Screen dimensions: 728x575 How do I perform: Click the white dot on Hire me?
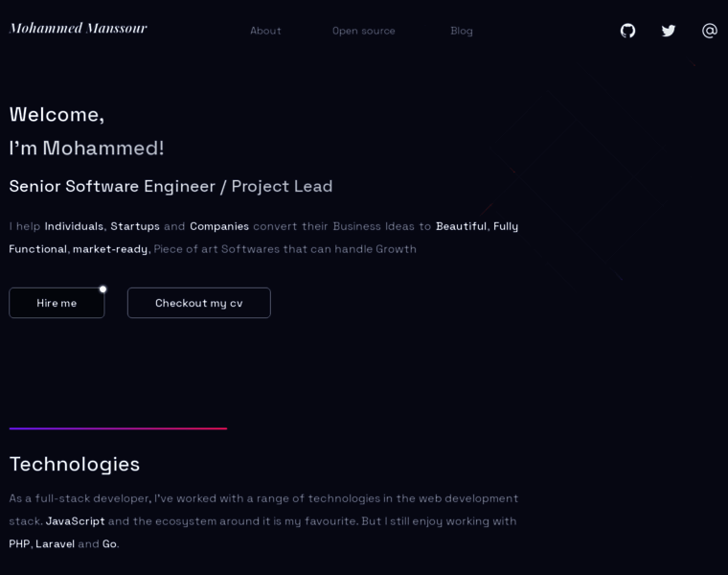tap(102, 288)
